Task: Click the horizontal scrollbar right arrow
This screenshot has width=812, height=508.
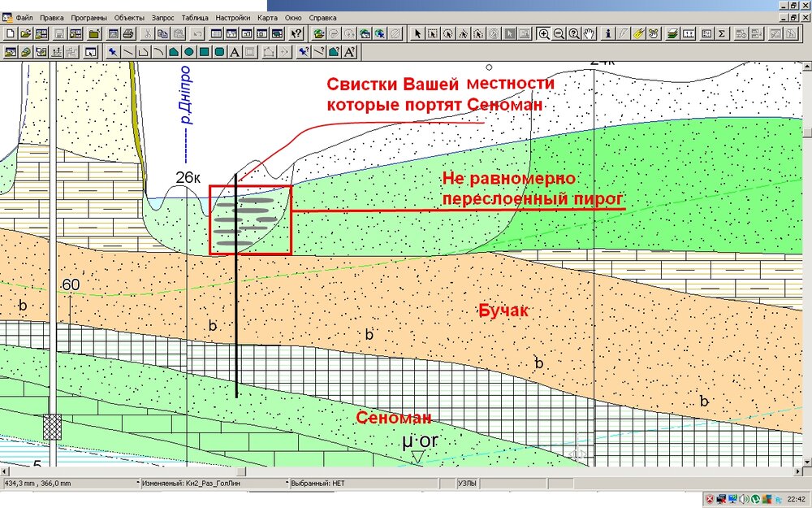Action: [x=797, y=471]
